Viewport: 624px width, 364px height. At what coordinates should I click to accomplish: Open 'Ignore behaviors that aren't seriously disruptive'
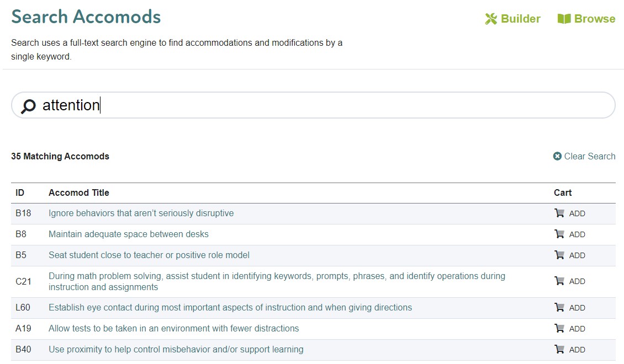point(141,213)
